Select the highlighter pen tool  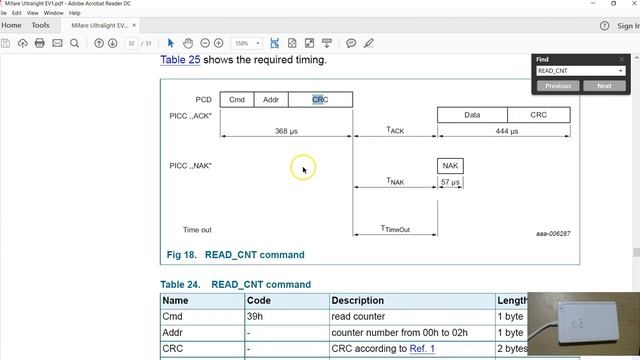coord(369,43)
